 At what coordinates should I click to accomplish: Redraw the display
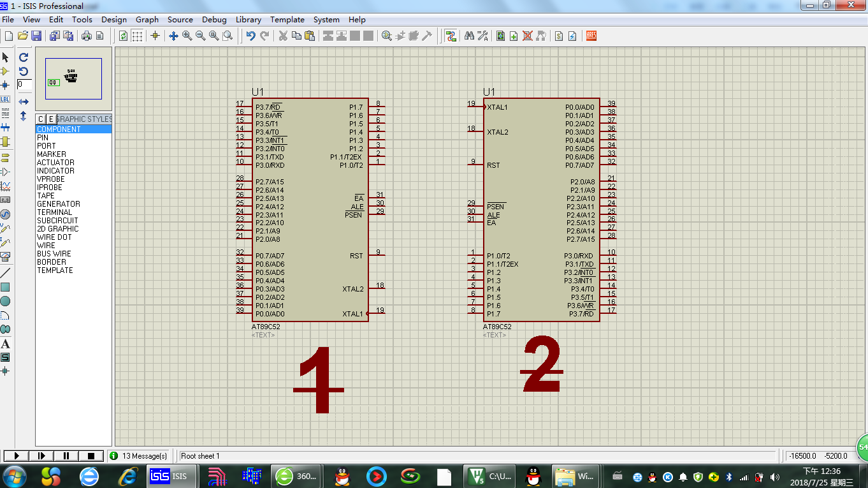123,36
